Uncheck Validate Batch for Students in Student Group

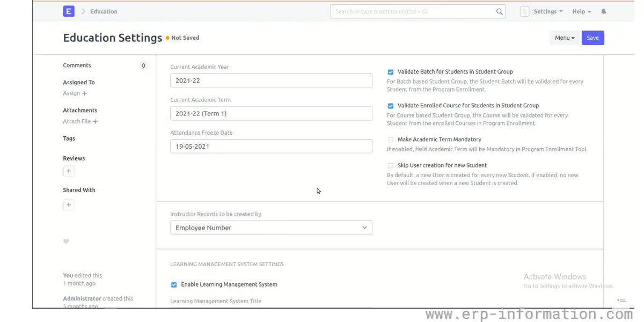coord(391,72)
